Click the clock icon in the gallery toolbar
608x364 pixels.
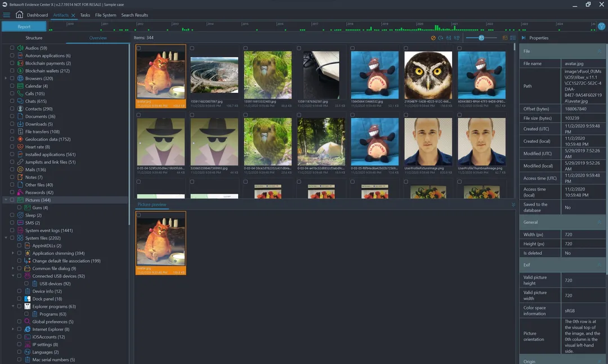(x=440, y=38)
